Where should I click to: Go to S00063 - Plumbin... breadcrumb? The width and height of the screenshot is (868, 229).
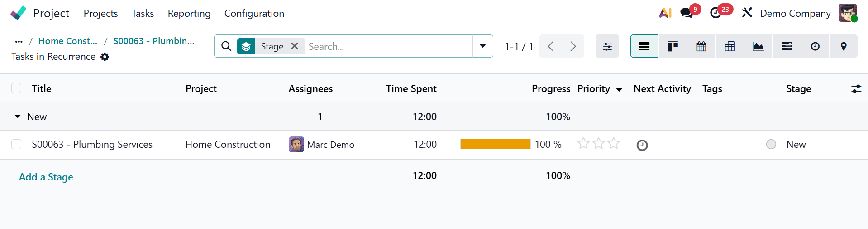(x=154, y=41)
